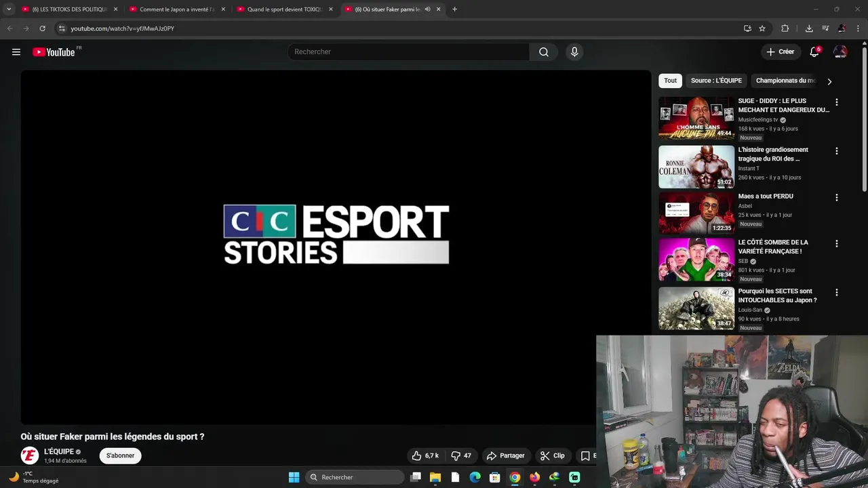Close the Comment le Japon tab

click(223, 9)
